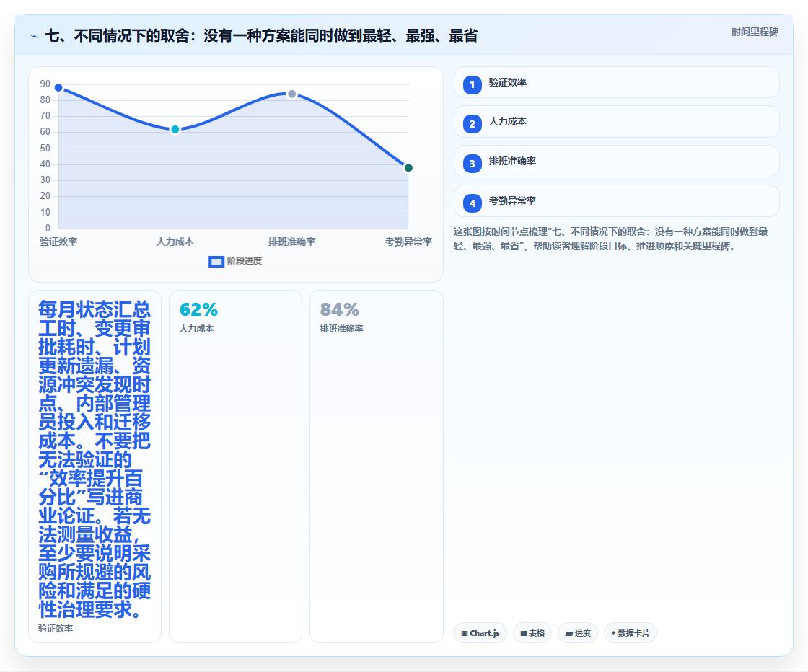Click the number 3 badge for 排班准确率
Viewport: 808px width, 672px height.
pyautogui.click(x=472, y=164)
